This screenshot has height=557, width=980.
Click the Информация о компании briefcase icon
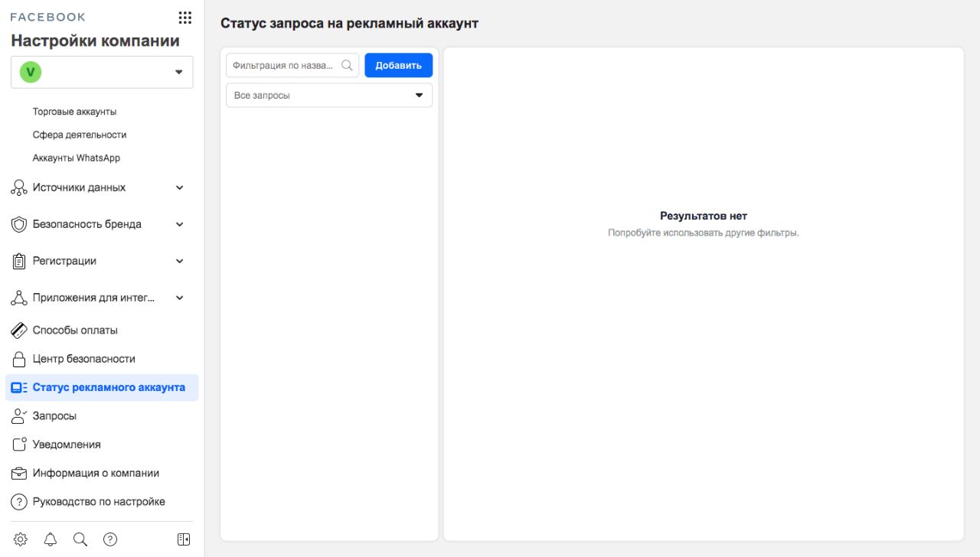coord(19,474)
